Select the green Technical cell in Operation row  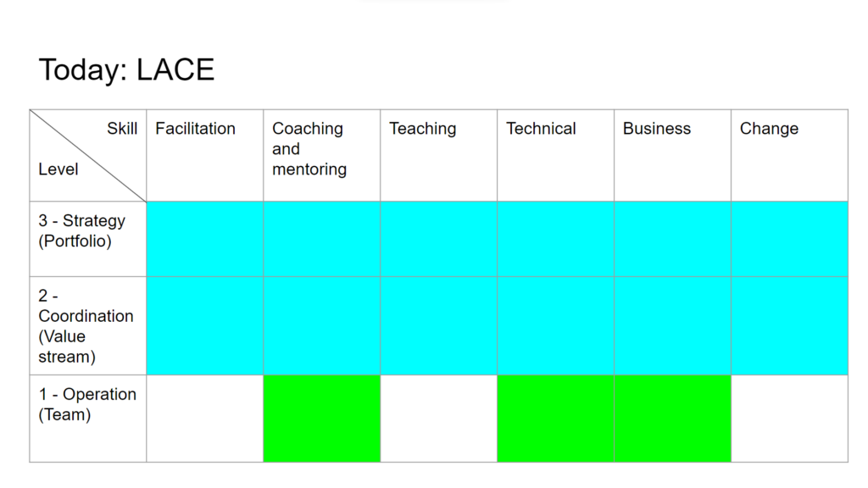point(555,419)
